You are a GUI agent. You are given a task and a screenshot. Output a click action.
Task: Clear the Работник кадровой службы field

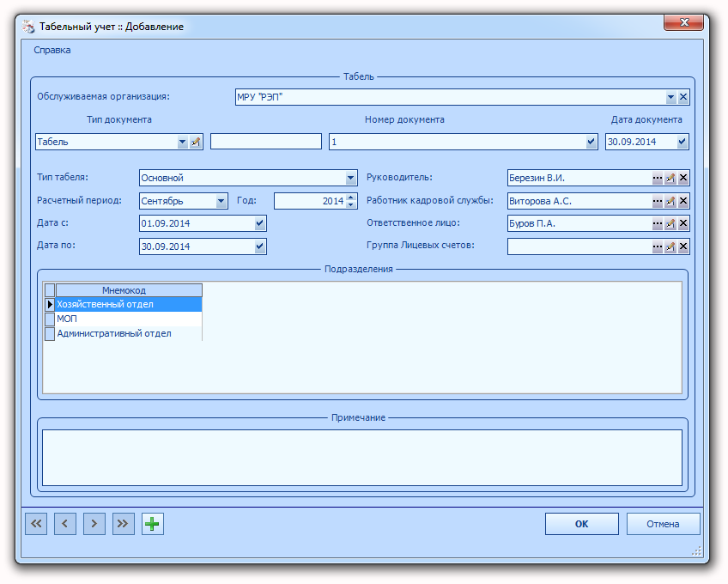(683, 201)
